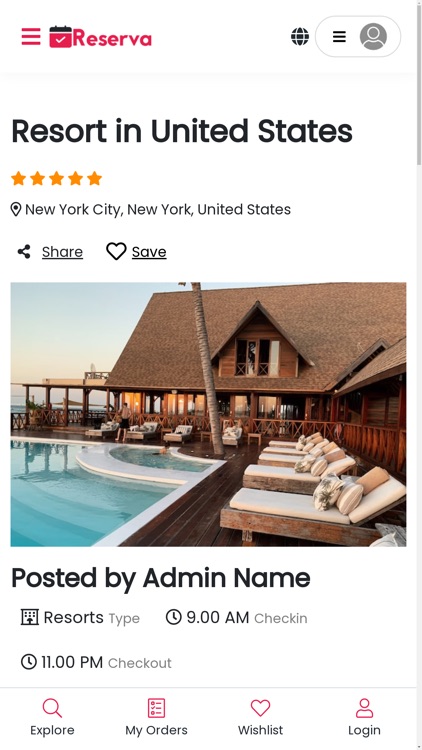Click the five-star rating row

coord(56,178)
